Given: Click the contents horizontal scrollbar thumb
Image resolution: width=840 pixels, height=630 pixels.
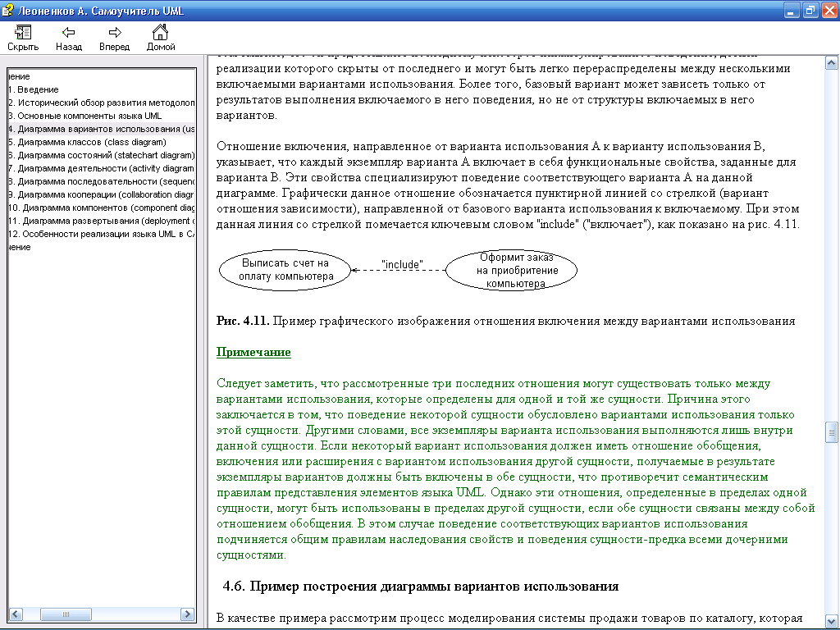Looking at the screenshot, I should pos(66,614).
